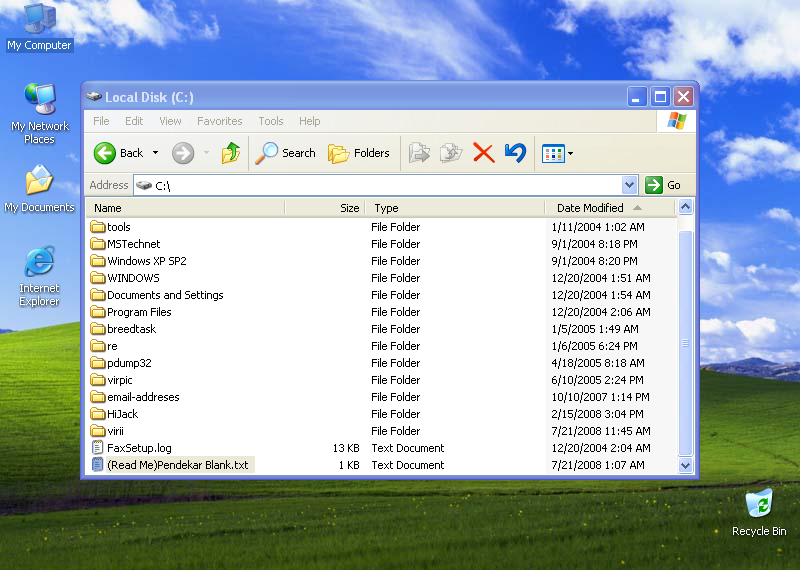Open the Favorites menu

point(219,121)
